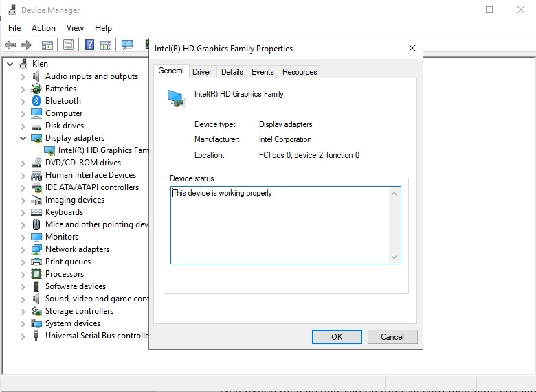
Task: Select the Monitors tree label
Action: pyautogui.click(x=62, y=237)
